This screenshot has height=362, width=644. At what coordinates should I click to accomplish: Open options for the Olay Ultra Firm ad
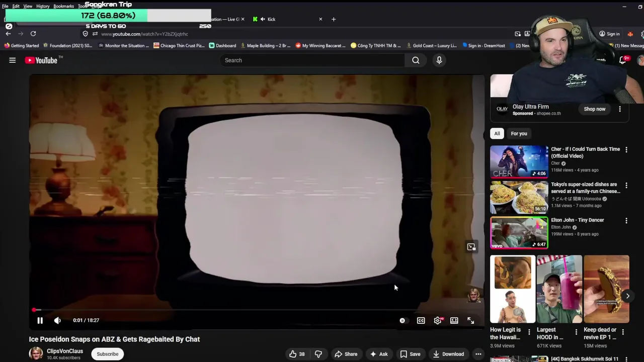tap(620, 109)
